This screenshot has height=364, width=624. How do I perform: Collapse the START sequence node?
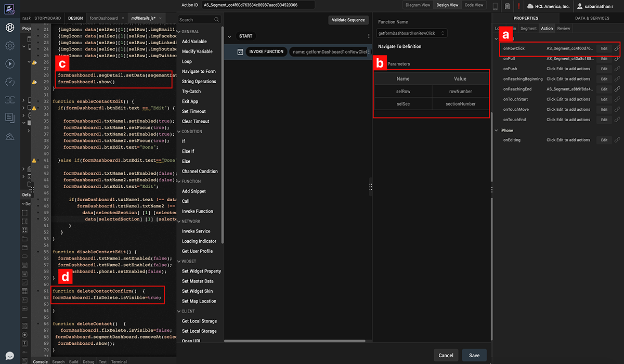click(229, 36)
